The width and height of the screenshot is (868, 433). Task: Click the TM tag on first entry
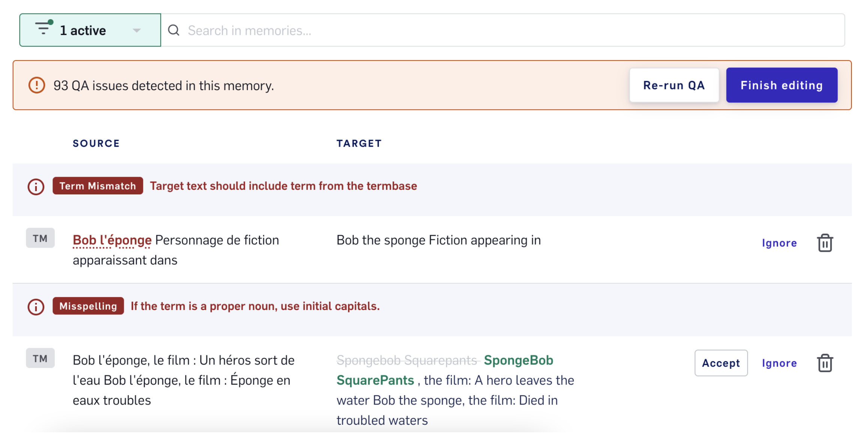point(40,238)
